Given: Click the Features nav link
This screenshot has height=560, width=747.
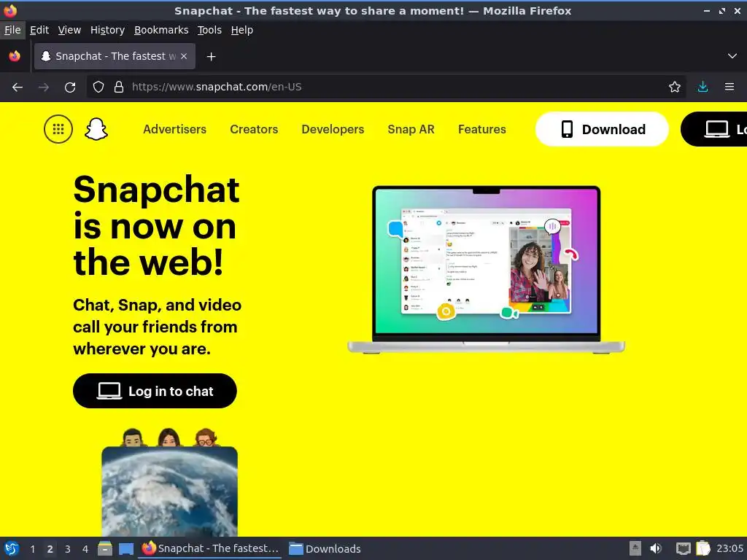Looking at the screenshot, I should 482,129.
